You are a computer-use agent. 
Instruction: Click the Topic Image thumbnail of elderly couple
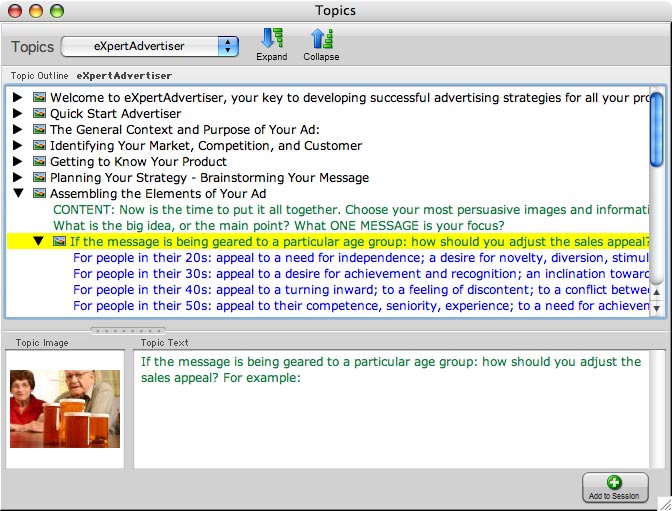pyautogui.click(x=65, y=409)
